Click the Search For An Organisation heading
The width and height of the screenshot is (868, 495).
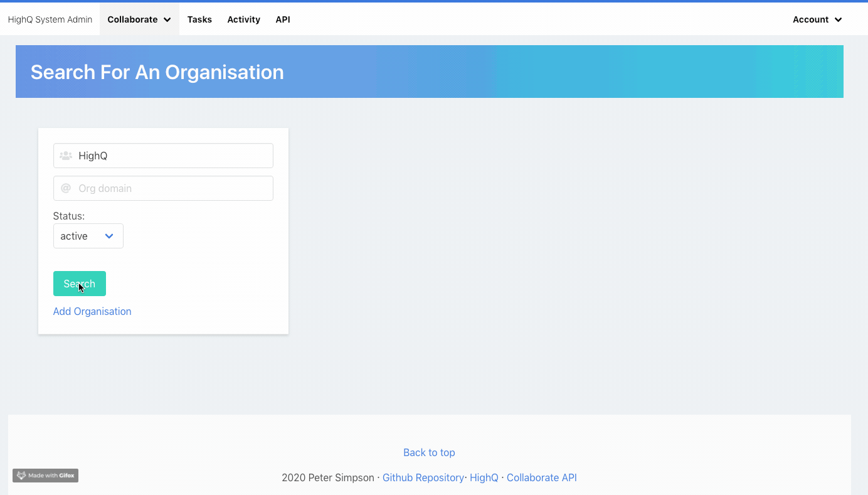(x=157, y=72)
